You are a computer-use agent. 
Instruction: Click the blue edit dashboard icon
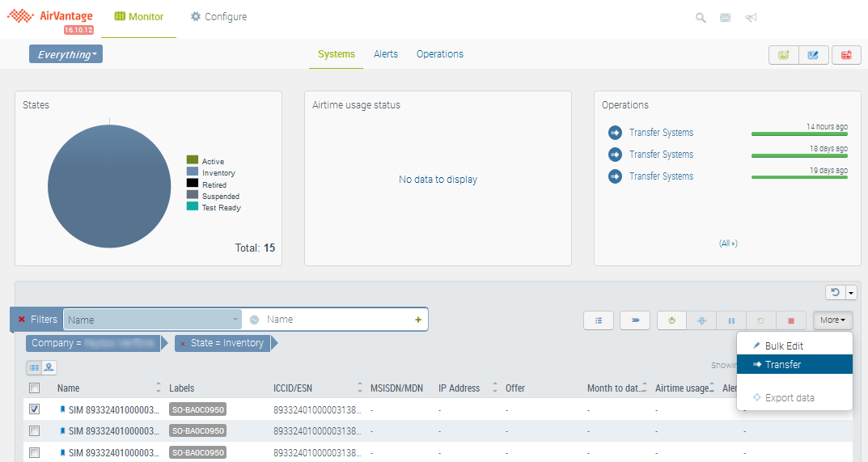point(814,55)
